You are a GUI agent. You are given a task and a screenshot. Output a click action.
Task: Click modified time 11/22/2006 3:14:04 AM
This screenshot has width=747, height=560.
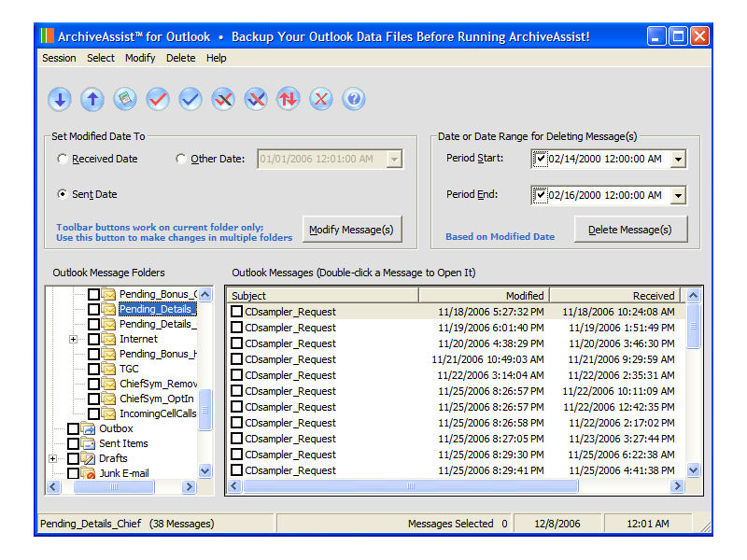coord(491,375)
